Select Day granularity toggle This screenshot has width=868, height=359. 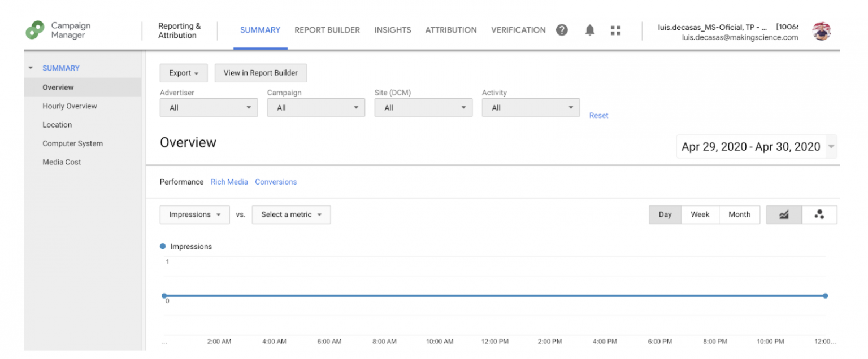click(665, 214)
